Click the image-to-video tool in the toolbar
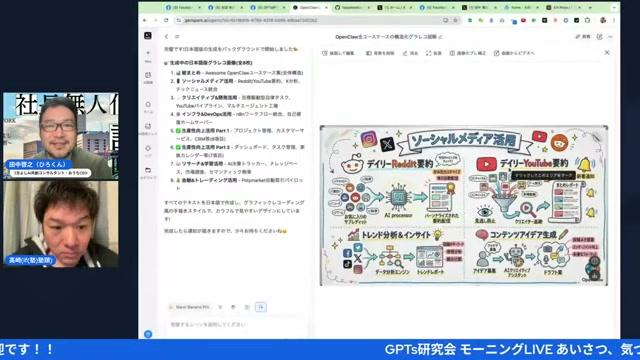The width and height of the screenshot is (640, 360). point(514,53)
